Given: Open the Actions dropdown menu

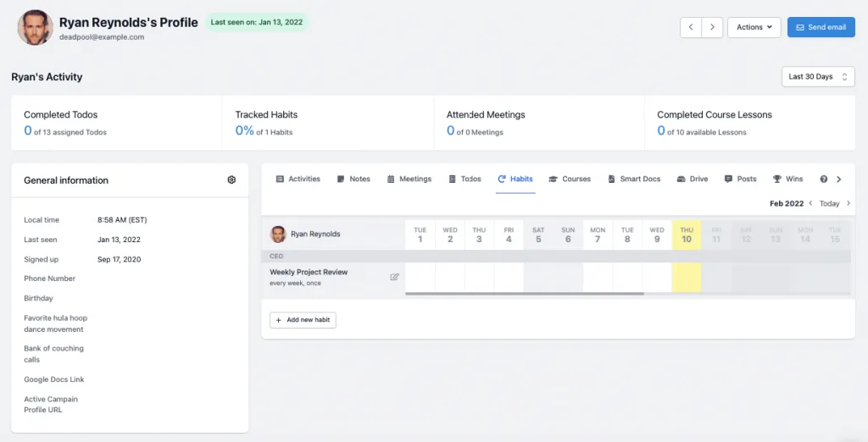Looking at the screenshot, I should click(754, 27).
